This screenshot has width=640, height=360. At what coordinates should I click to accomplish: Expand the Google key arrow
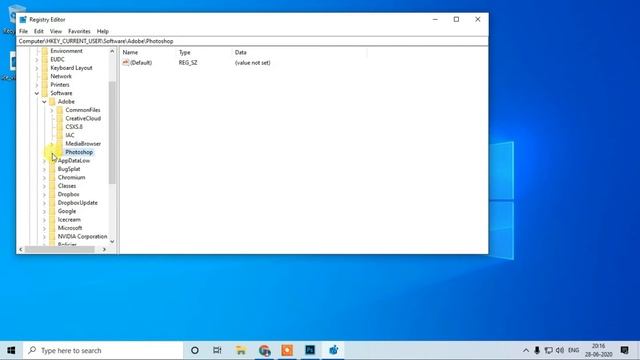tap(44, 211)
